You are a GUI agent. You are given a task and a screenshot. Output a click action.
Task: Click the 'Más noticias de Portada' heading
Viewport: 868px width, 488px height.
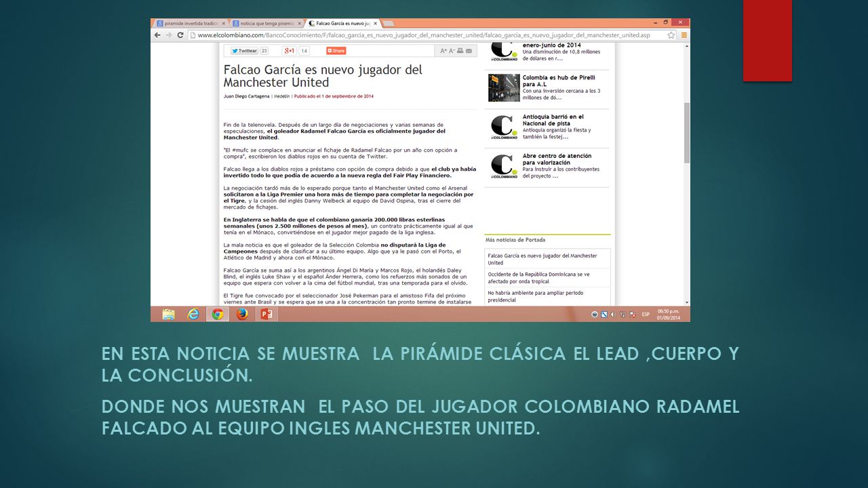[x=515, y=240]
